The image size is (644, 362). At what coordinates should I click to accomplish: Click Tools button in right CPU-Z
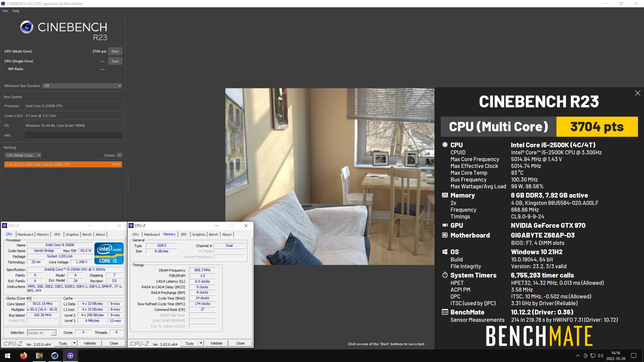coord(189,343)
